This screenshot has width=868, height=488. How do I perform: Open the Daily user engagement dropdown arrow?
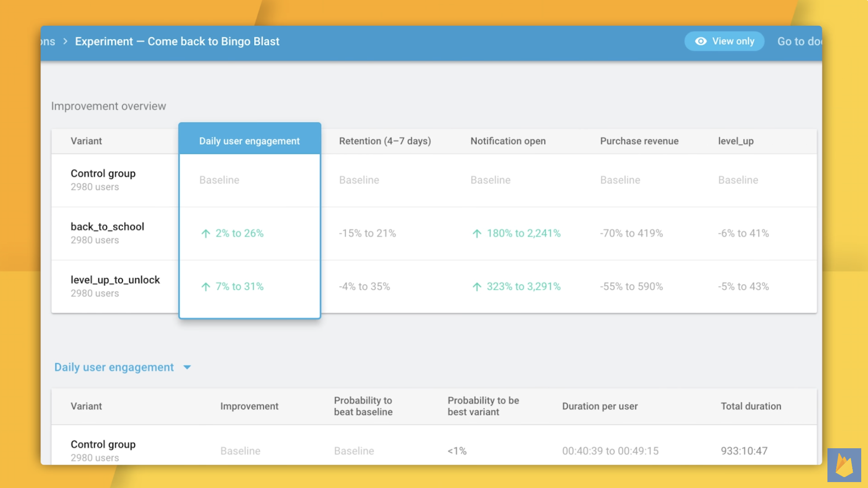click(187, 367)
